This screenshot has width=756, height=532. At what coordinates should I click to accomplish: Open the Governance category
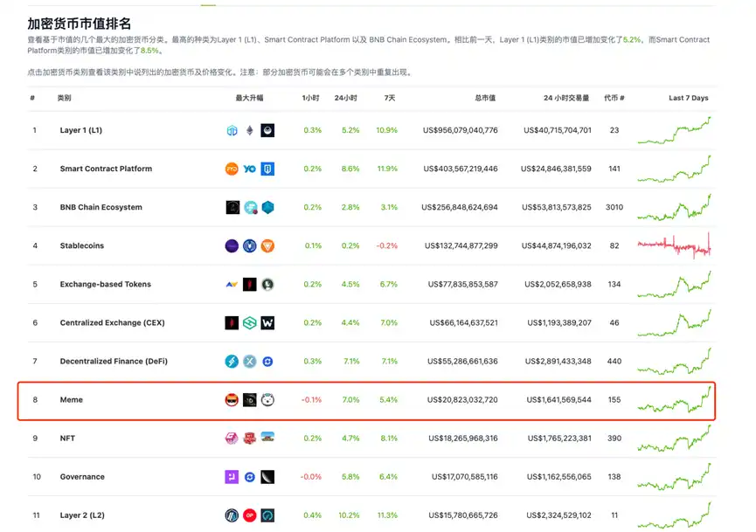tap(82, 477)
